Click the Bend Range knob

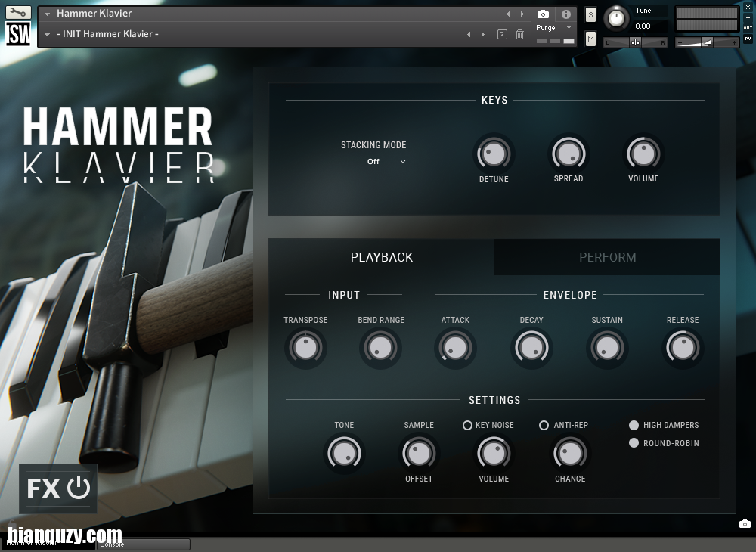tap(380, 348)
